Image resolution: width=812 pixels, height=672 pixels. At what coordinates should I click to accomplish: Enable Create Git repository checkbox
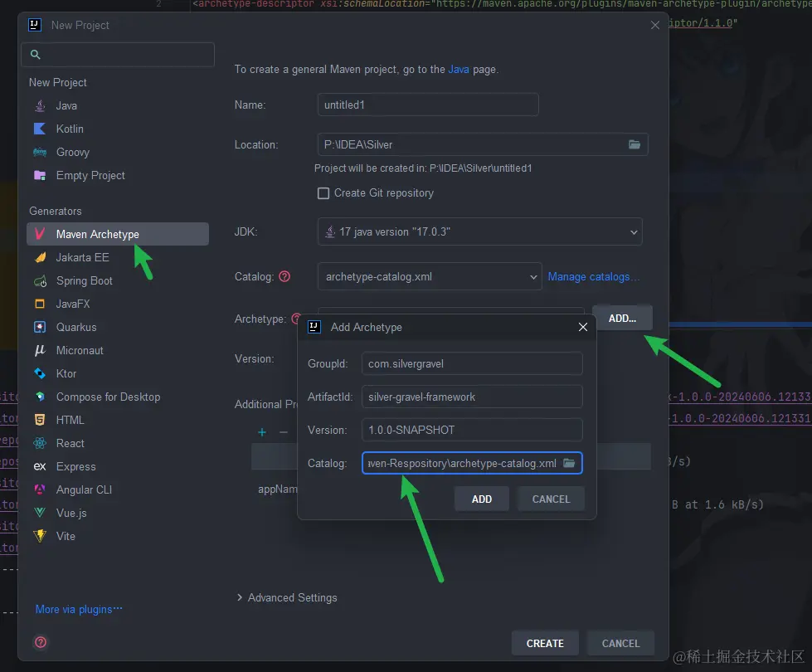tap(323, 193)
